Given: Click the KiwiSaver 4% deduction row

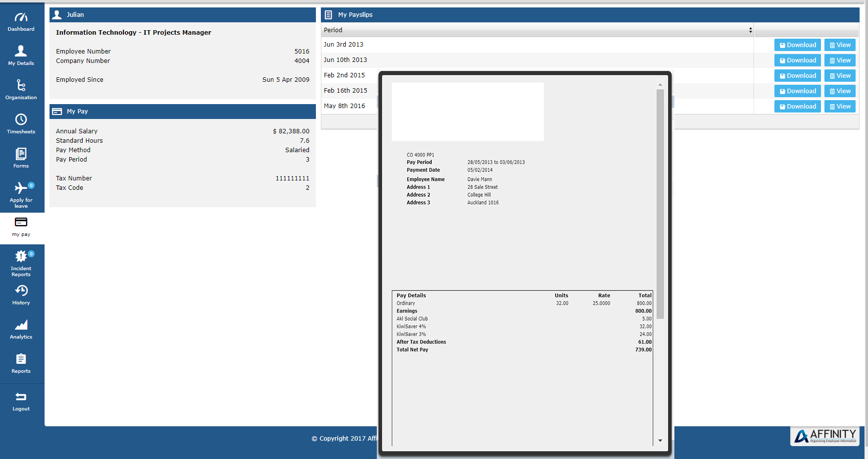Looking at the screenshot, I should coord(524,327).
